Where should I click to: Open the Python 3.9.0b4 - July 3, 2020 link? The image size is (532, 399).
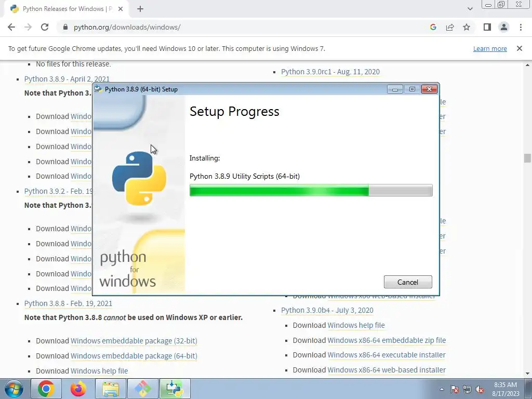click(327, 310)
